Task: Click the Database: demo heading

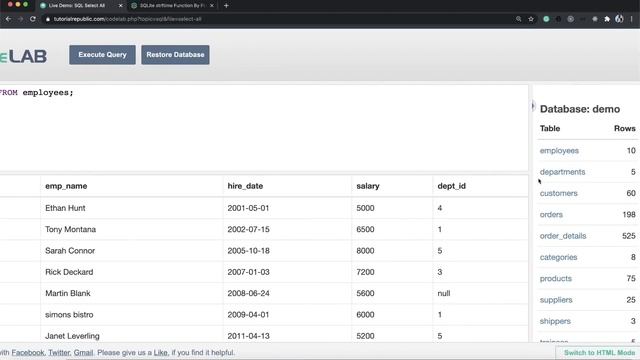Action: 580,109
